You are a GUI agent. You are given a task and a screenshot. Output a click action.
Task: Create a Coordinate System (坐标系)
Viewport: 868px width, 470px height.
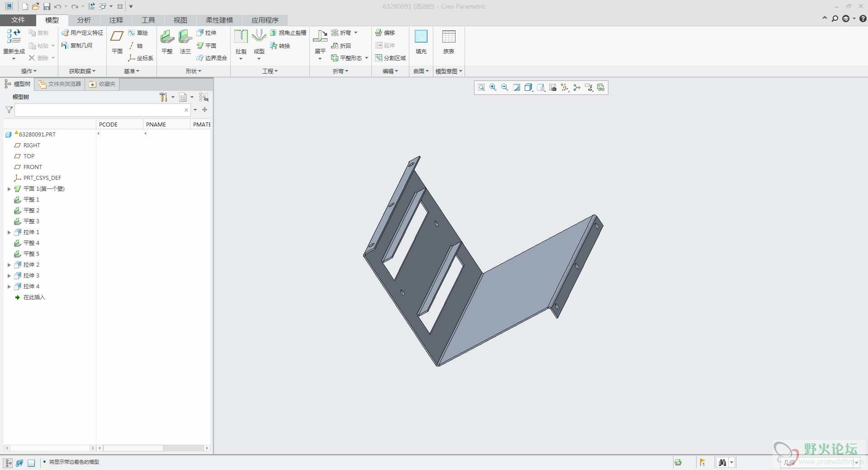click(x=141, y=58)
